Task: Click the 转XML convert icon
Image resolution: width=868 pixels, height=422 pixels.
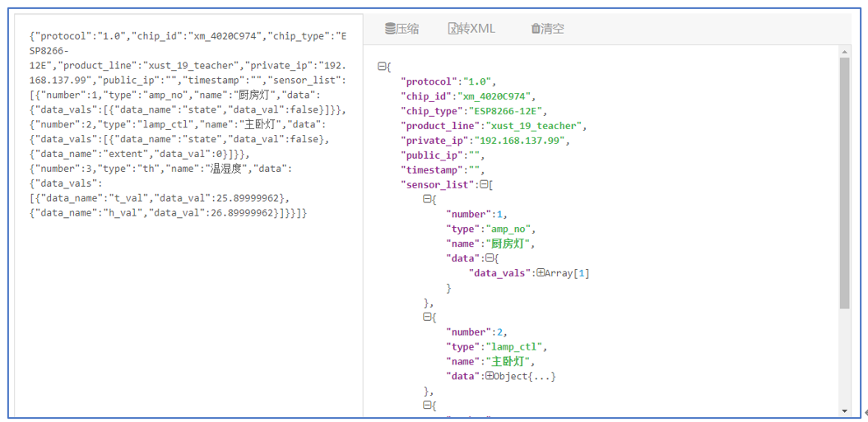Action: pos(453,29)
